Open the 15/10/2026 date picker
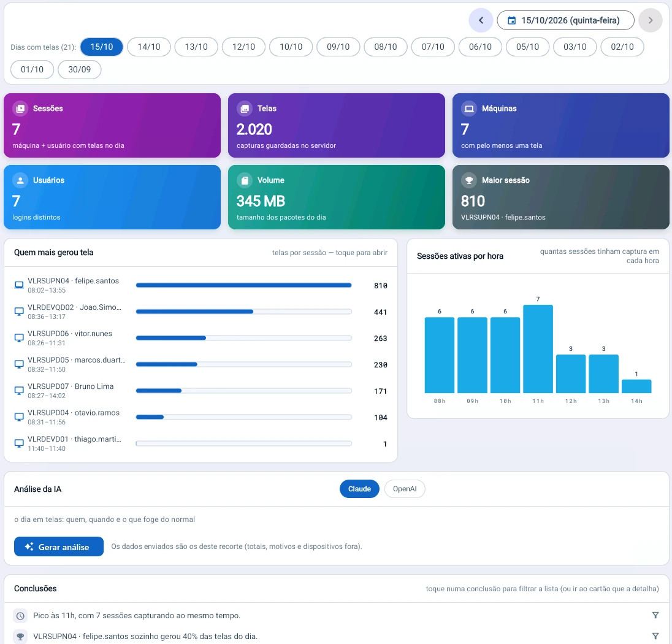The width and height of the screenshot is (672, 644). click(x=565, y=20)
